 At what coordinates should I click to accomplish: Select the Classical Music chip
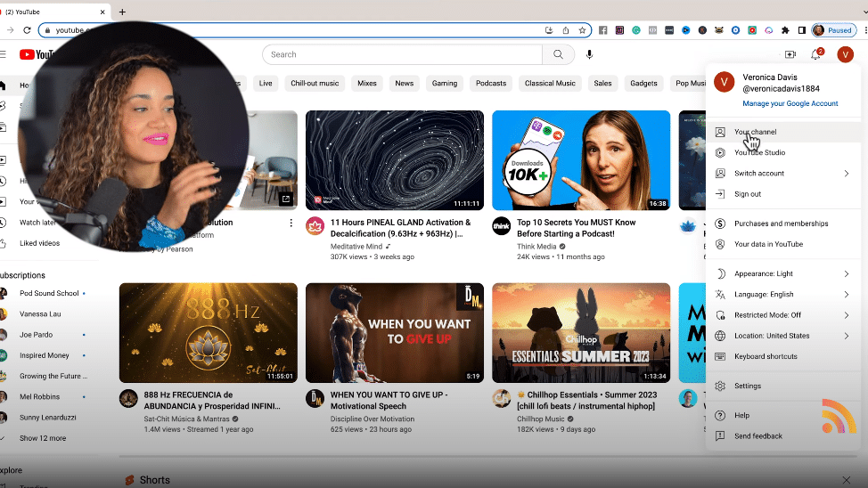click(550, 84)
